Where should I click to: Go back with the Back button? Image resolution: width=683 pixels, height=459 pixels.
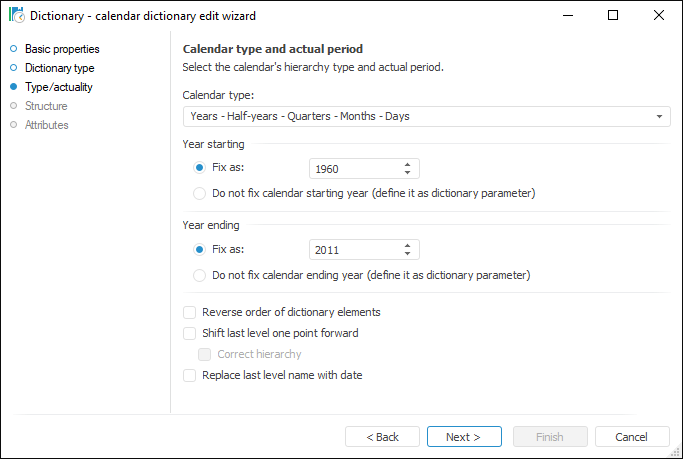pyautogui.click(x=382, y=437)
